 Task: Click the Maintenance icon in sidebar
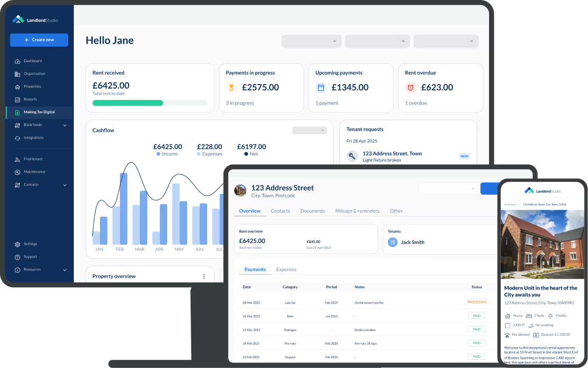coord(17,172)
